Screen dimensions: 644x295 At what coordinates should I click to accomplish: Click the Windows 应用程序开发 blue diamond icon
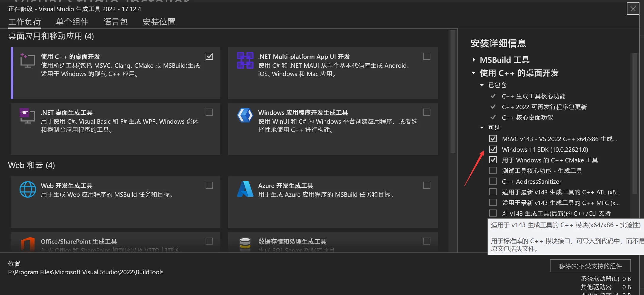[245, 115]
